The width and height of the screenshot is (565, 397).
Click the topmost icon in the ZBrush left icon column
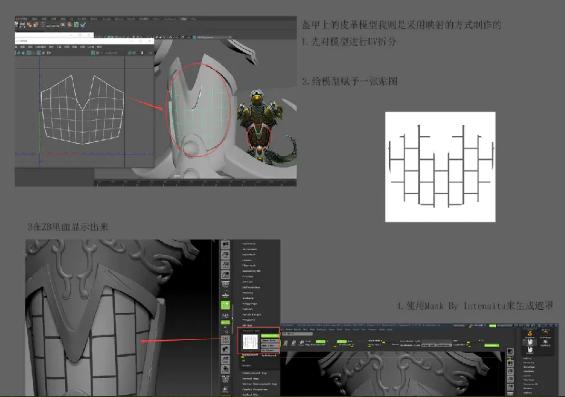(226, 245)
